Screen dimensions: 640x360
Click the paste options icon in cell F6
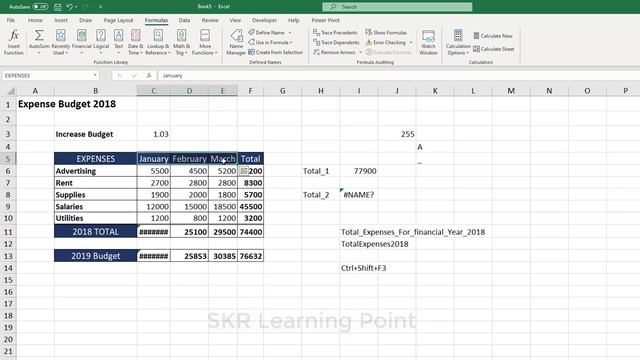point(244,171)
